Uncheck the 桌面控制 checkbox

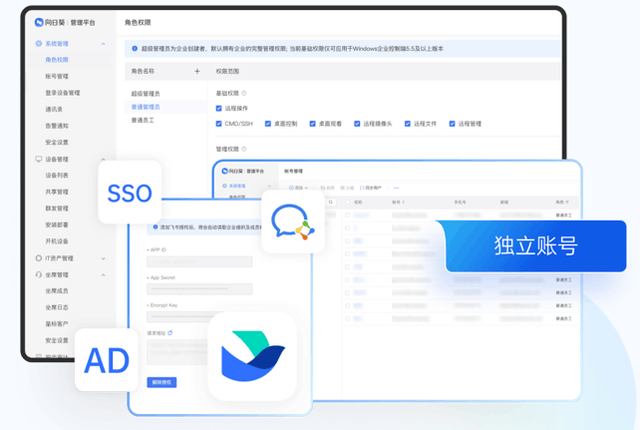[268, 124]
